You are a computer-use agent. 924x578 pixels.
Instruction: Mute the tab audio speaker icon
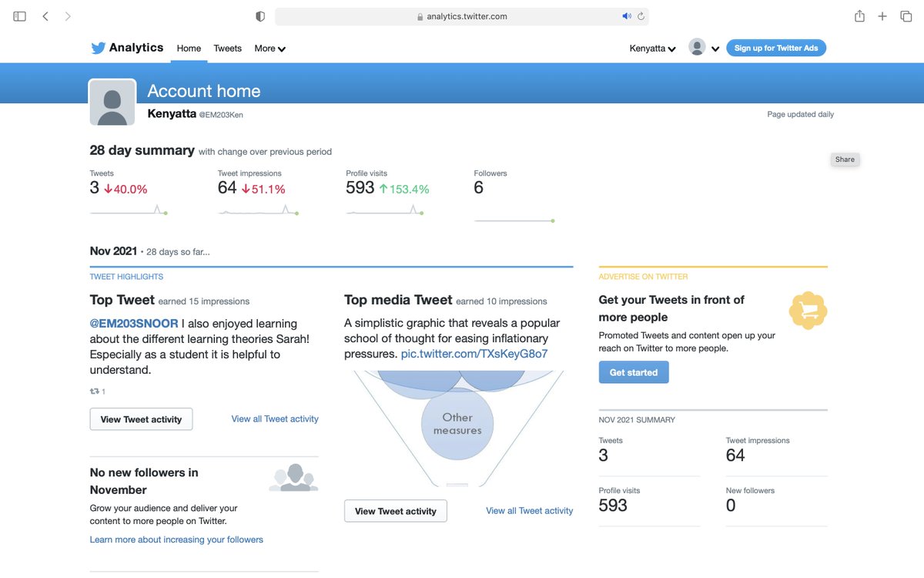[x=627, y=16]
